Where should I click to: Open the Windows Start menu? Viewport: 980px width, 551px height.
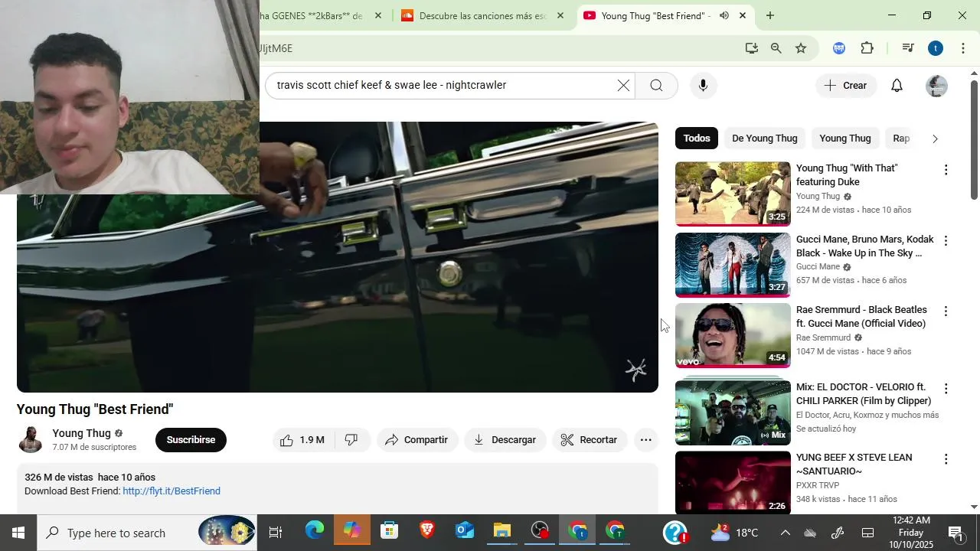[18, 533]
